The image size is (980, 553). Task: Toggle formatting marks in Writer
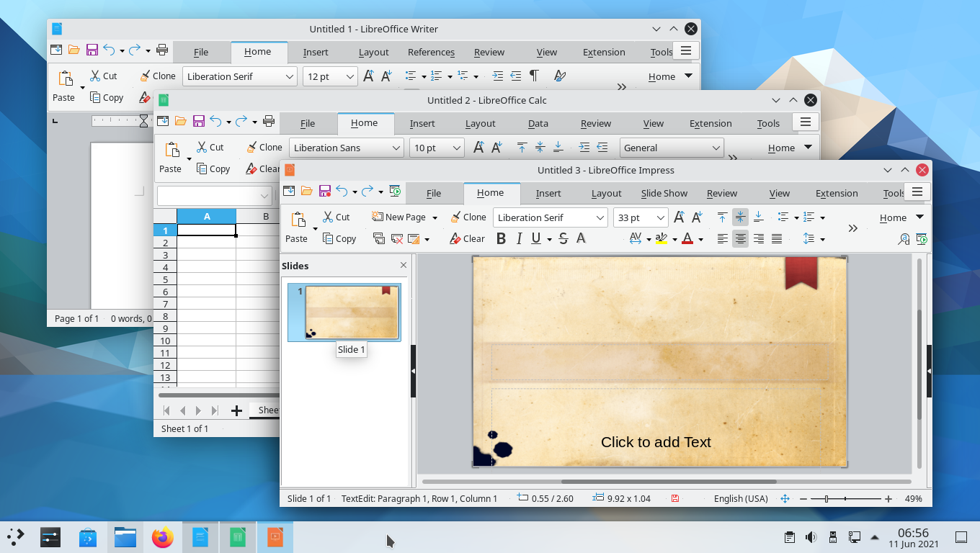[x=534, y=76]
